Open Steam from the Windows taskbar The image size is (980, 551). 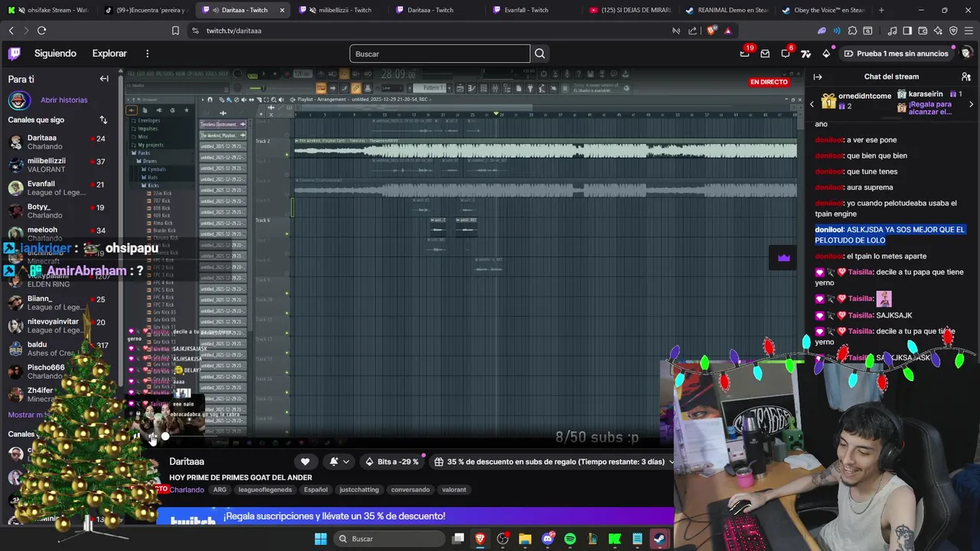pos(658,539)
